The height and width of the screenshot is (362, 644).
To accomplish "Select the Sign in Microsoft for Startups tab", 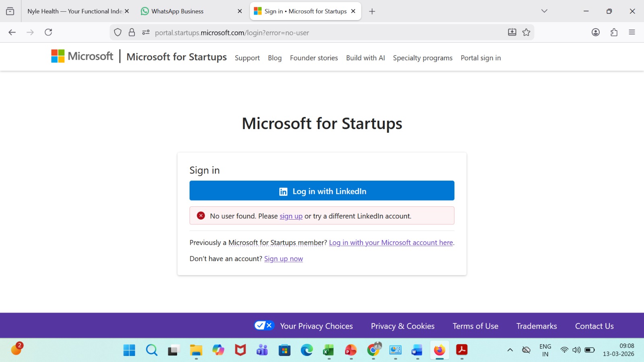I will click(x=305, y=11).
